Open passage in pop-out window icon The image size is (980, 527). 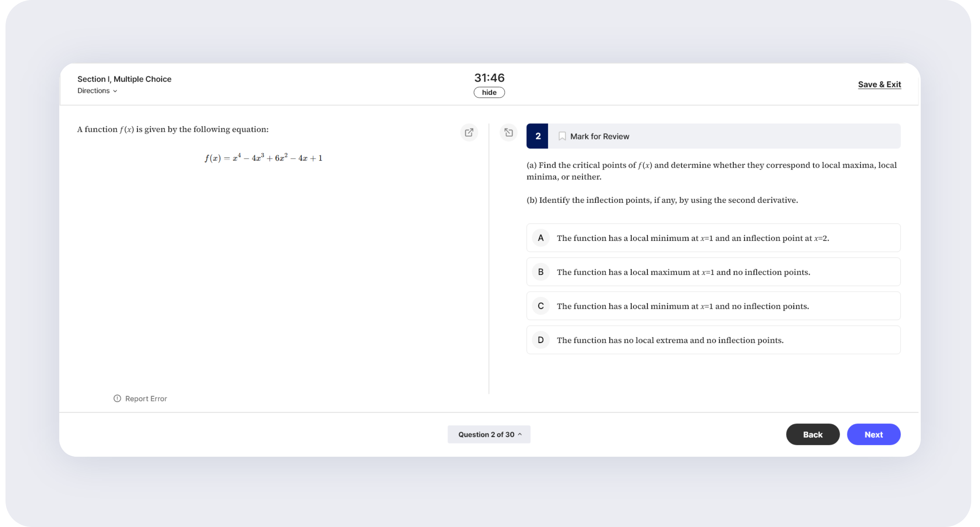(x=469, y=132)
